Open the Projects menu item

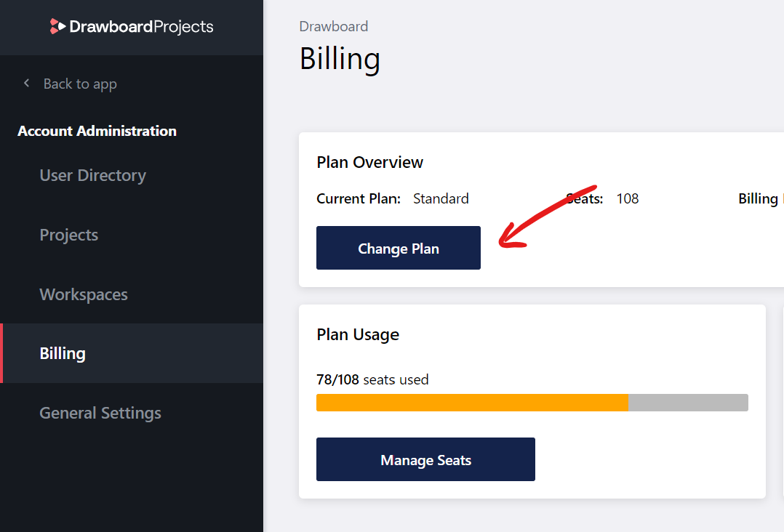click(x=68, y=235)
